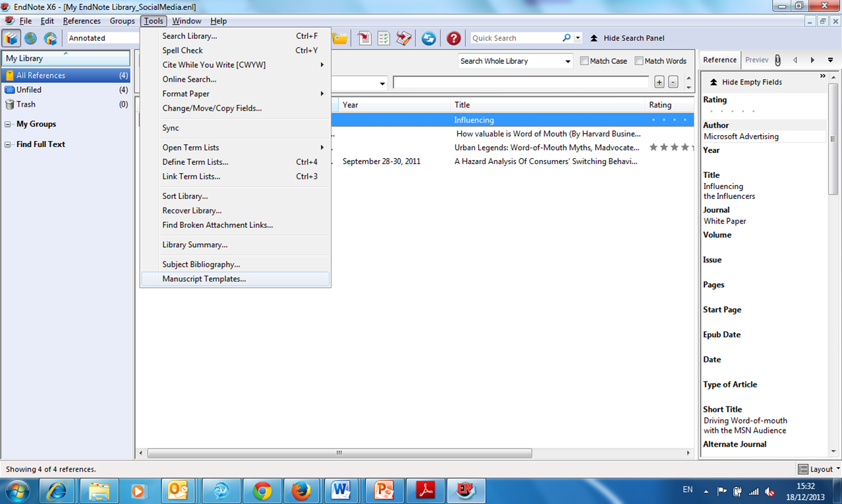Select the Hazard Analysis reference row
Screen dimensions: 842x504
point(415,161)
